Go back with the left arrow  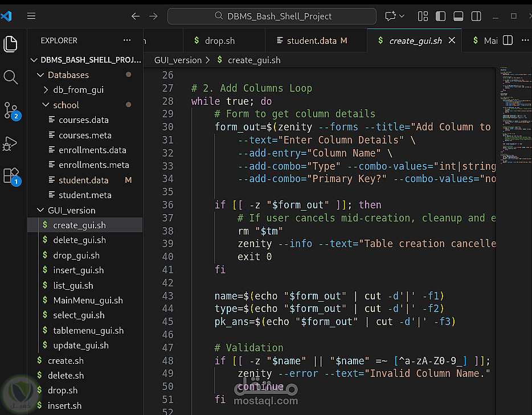[x=136, y=16]
